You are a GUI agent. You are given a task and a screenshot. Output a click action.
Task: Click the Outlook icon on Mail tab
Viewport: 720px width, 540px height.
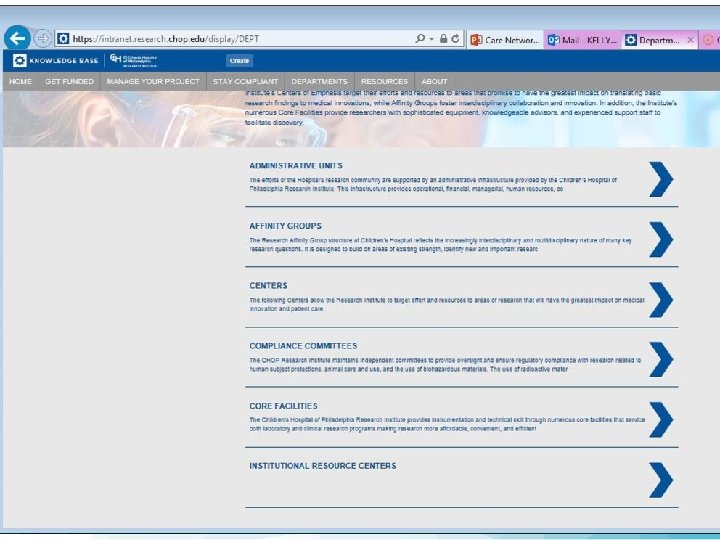[x=553, y=40]
